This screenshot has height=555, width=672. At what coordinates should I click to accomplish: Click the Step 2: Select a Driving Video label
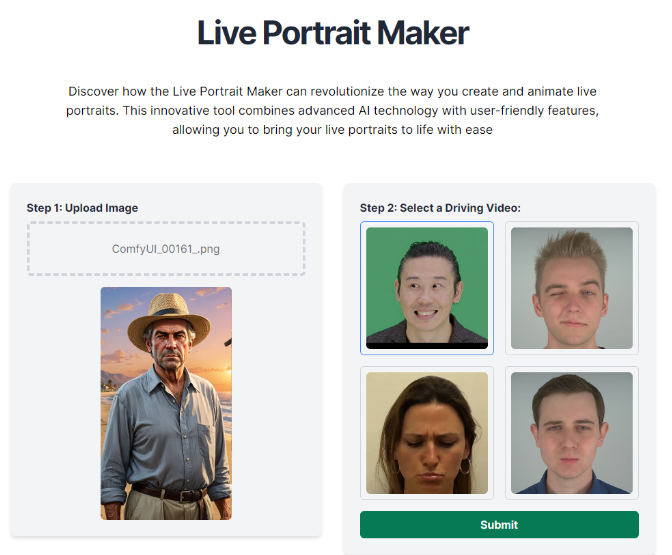[440, 208]
